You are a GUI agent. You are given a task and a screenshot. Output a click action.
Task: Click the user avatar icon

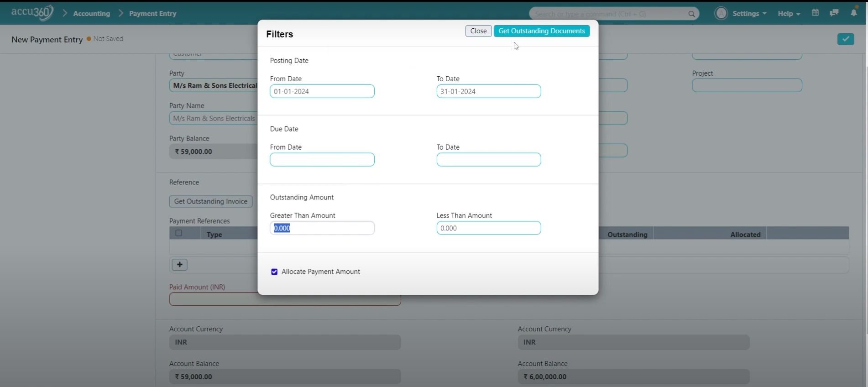[x=721, y=13]
